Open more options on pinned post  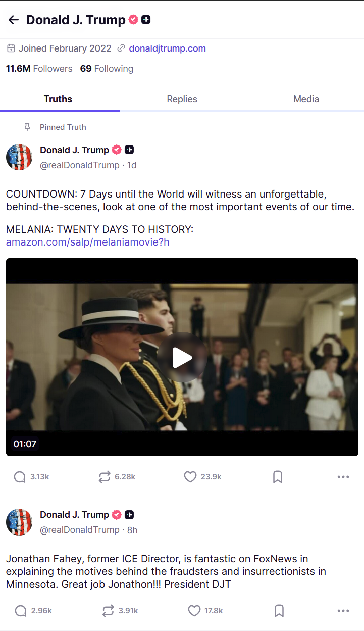tap(343, 477)
